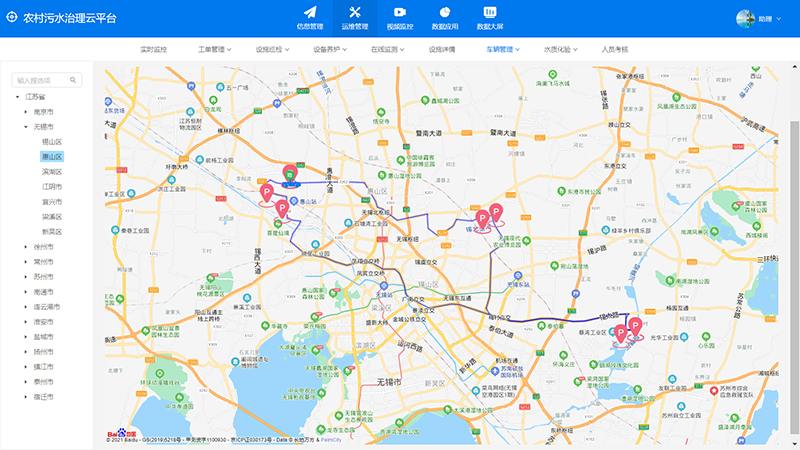
Task: Select 锡山区 in the region tree
Action: (51, 142)
